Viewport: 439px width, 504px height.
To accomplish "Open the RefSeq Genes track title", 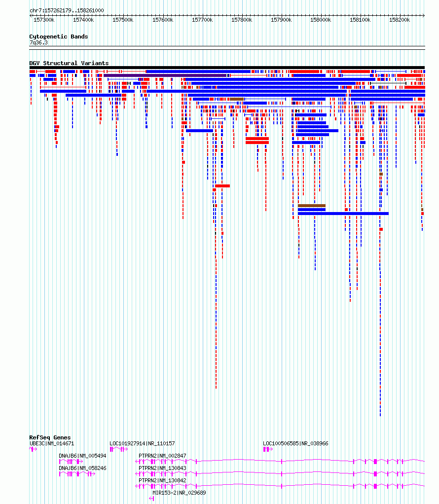I will pos(50,437).
